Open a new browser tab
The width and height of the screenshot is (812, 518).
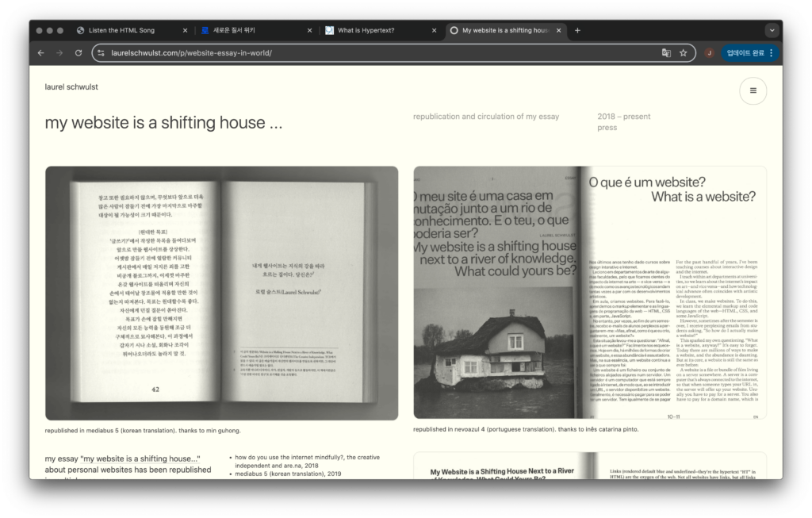coord(577,30)
